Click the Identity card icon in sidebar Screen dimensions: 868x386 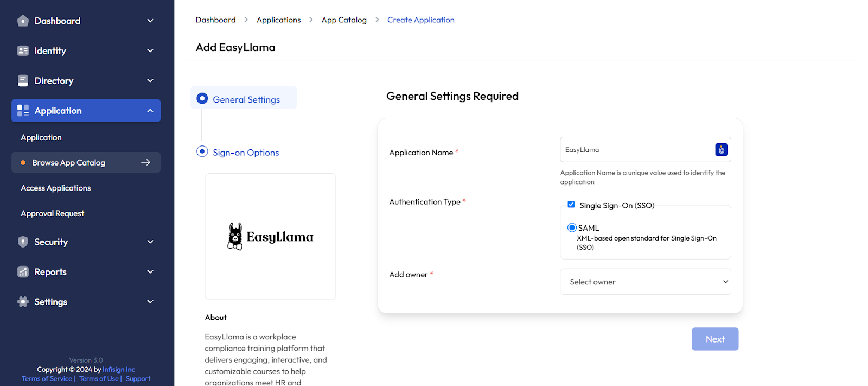pos(23,50)
